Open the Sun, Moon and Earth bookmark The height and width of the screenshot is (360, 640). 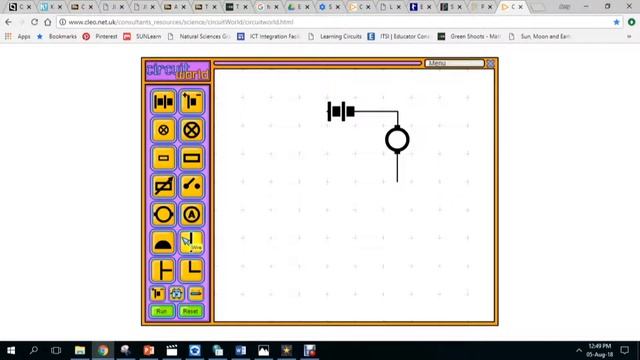[540, 36]
